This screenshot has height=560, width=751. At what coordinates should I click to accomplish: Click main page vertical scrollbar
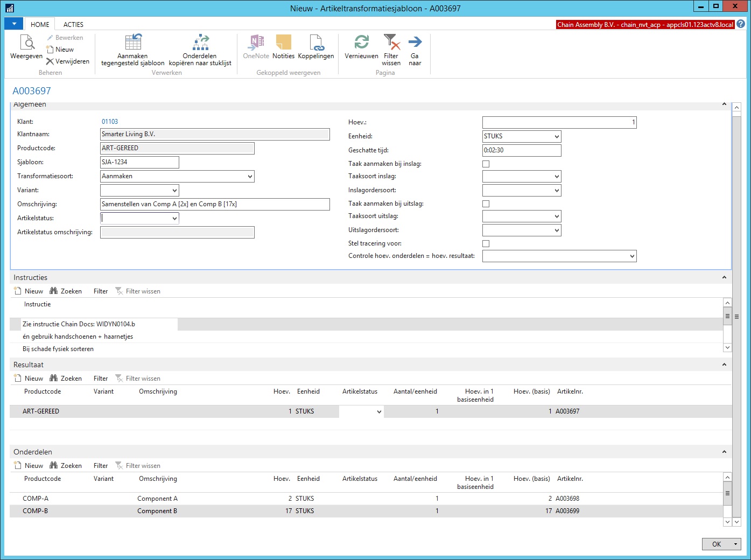point(737,316)
